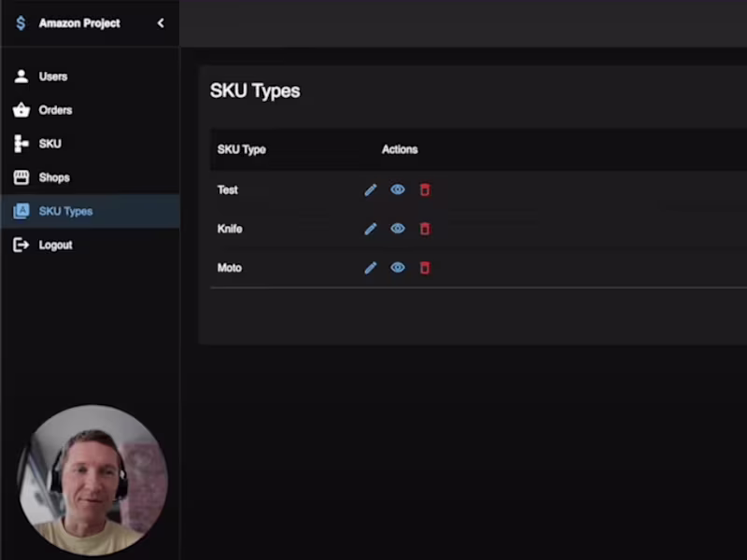Log out using the Logout link

(x=90, y=245)
